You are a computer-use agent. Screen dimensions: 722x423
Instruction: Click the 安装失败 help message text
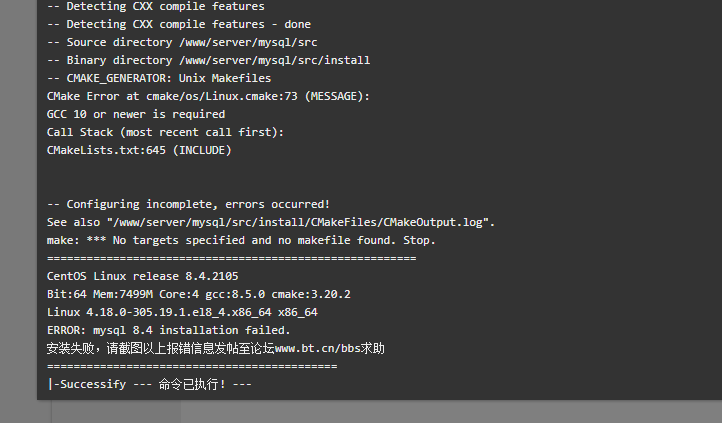pyautogui.click(x=215, y=348)
